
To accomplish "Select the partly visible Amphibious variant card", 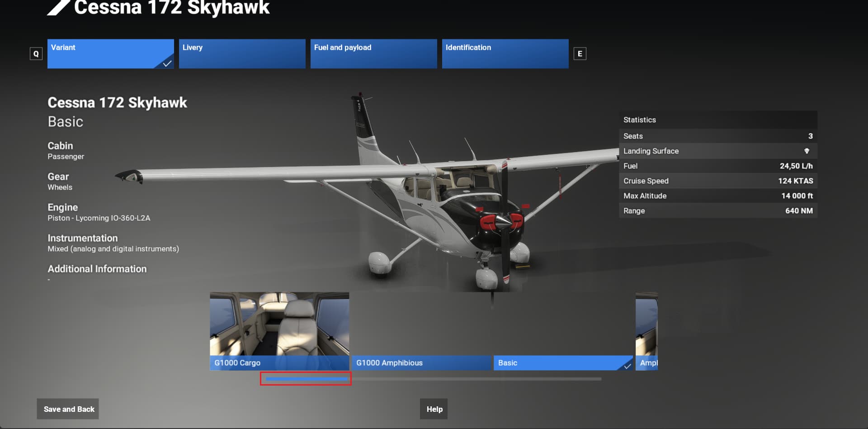I will [x=646, y=331].
